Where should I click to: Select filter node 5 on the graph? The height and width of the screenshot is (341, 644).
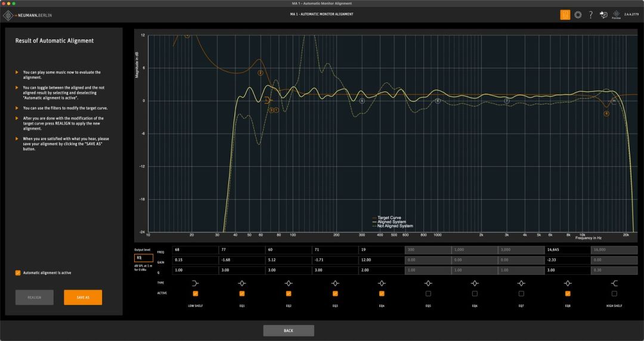click(362, 101)
